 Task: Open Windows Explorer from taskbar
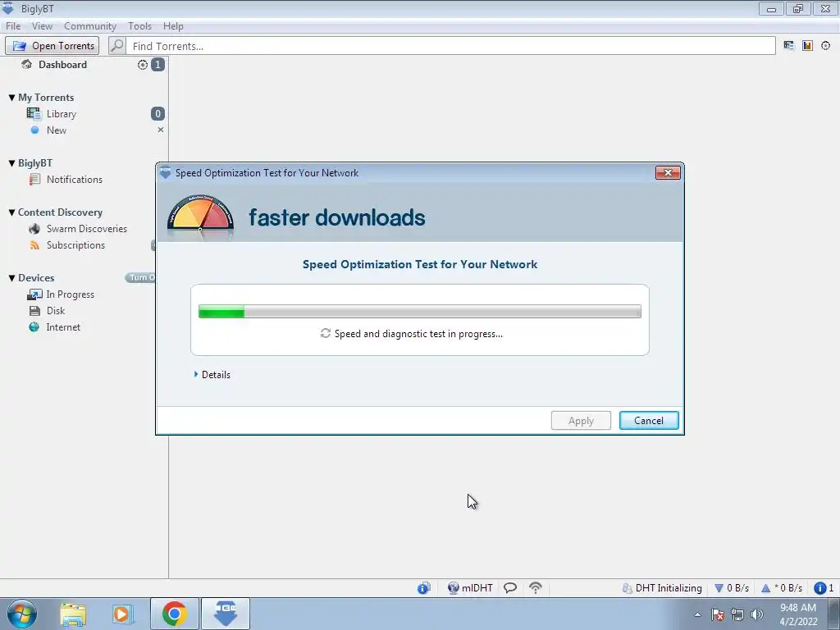point(72,614)
